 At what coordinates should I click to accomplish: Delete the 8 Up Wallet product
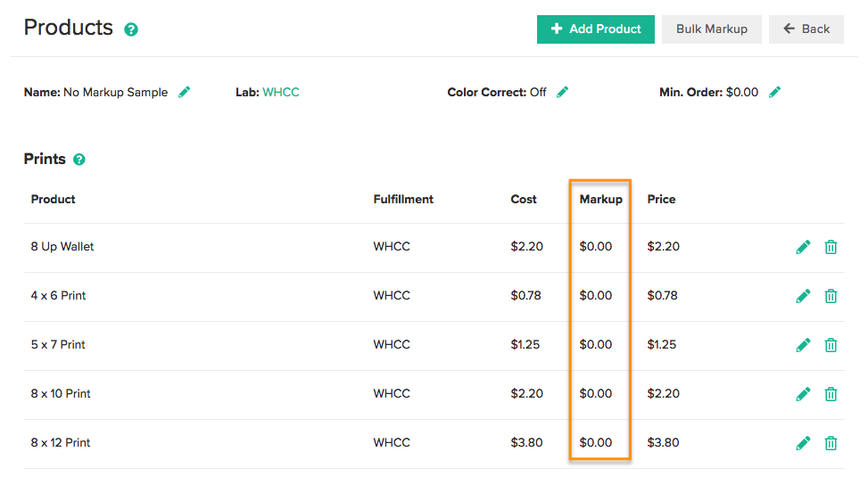tap(831, 247)
